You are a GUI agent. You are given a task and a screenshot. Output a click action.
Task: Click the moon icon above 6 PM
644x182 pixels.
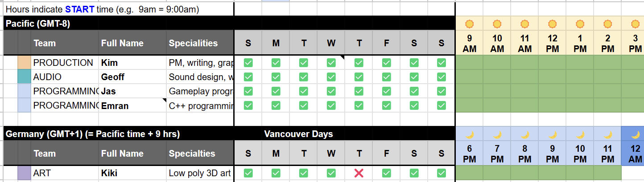[x=469, y=134]
